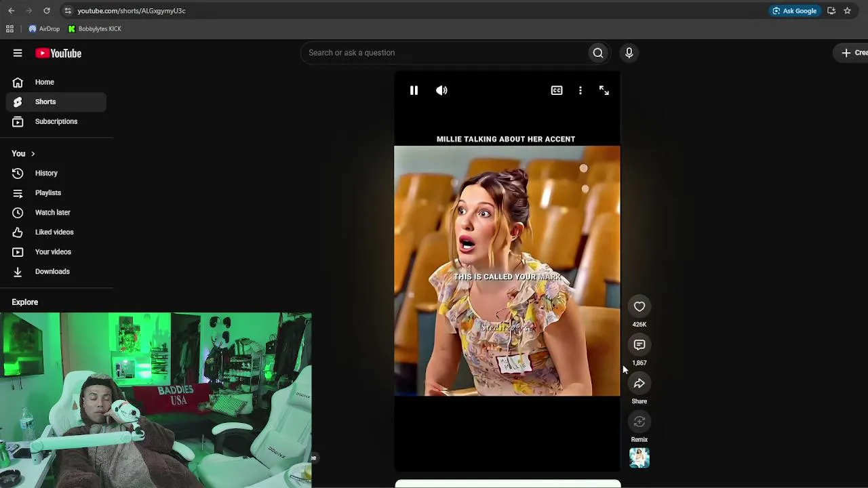
Task: Open Your videos in the sidebar
Action: click(x=56, y=252)
